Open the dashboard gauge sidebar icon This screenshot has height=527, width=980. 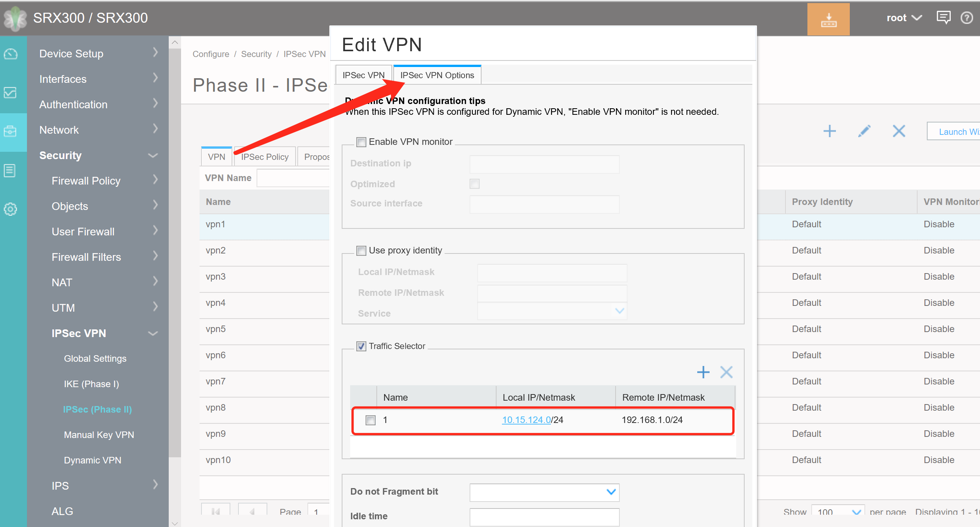10,54
